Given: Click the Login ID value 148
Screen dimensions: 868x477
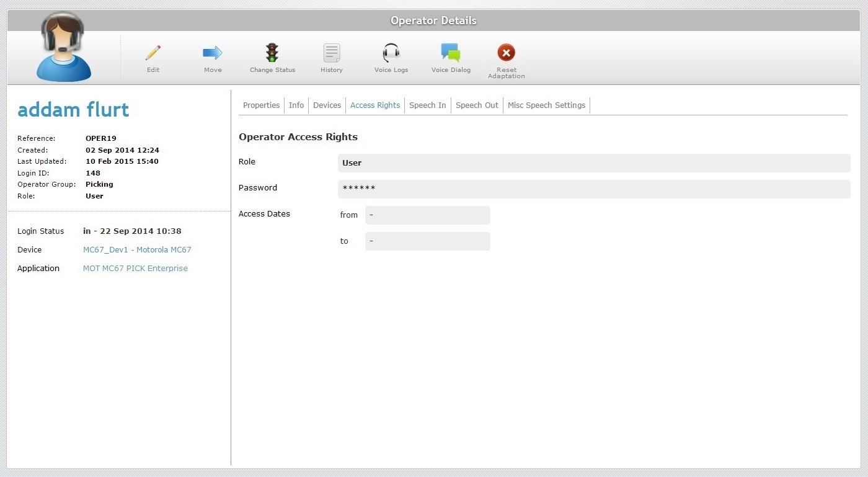Looking at the screenshot, I should (x=93, y=173).
